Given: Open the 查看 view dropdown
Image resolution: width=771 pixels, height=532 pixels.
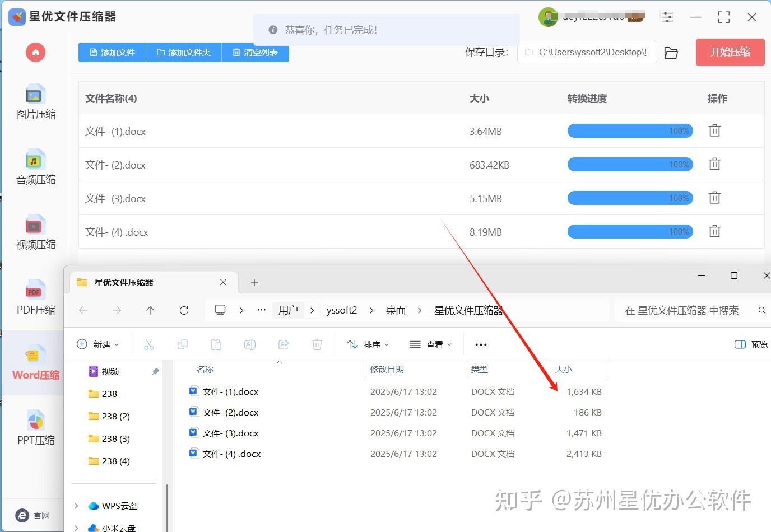Looking at the screenshot, I should point(430,344).
